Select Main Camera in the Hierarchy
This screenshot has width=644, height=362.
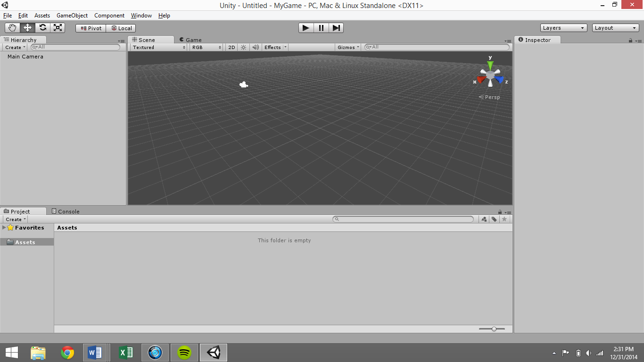pyautogui.click(x=25, y=57)
